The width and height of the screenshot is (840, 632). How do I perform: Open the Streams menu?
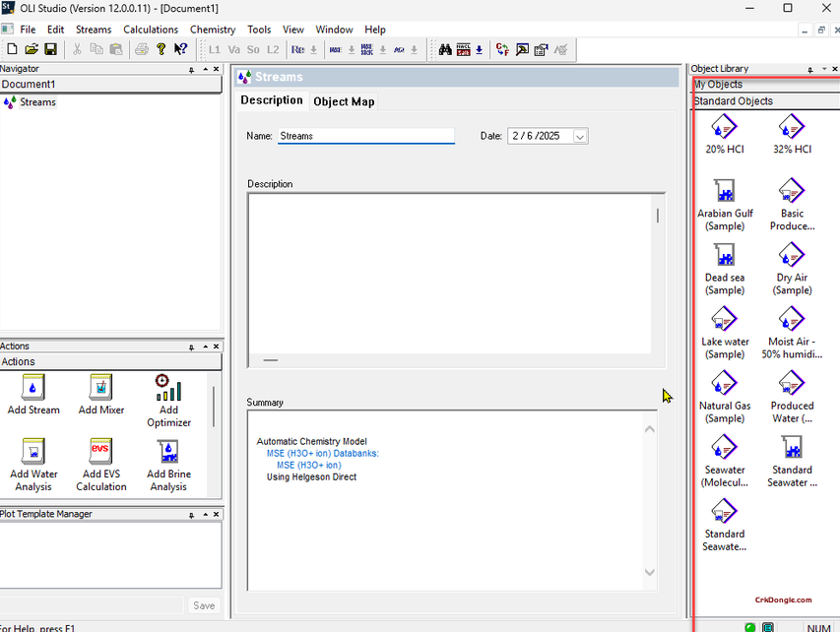[94, 30]
